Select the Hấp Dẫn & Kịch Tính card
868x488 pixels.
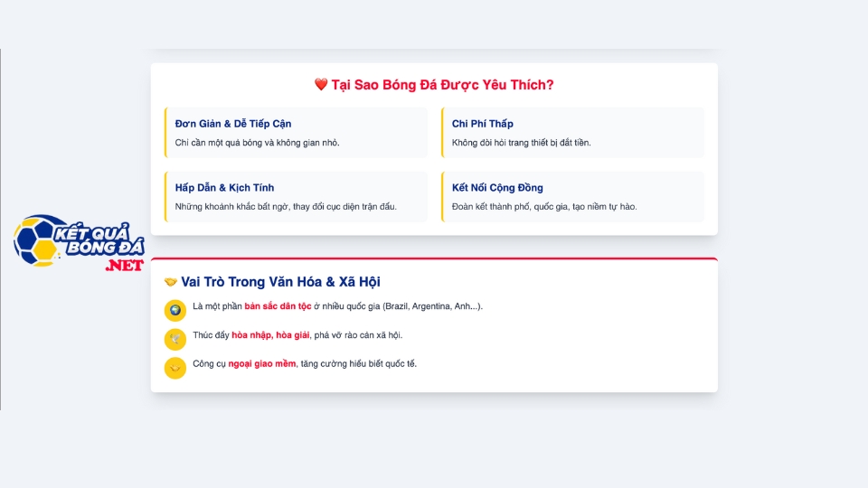coord(297,197)
